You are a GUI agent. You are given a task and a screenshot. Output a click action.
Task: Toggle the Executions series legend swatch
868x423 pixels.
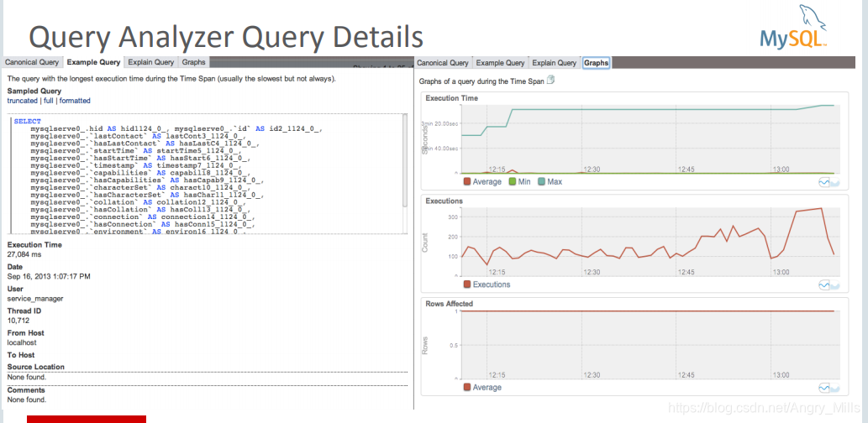pos(466,285)
